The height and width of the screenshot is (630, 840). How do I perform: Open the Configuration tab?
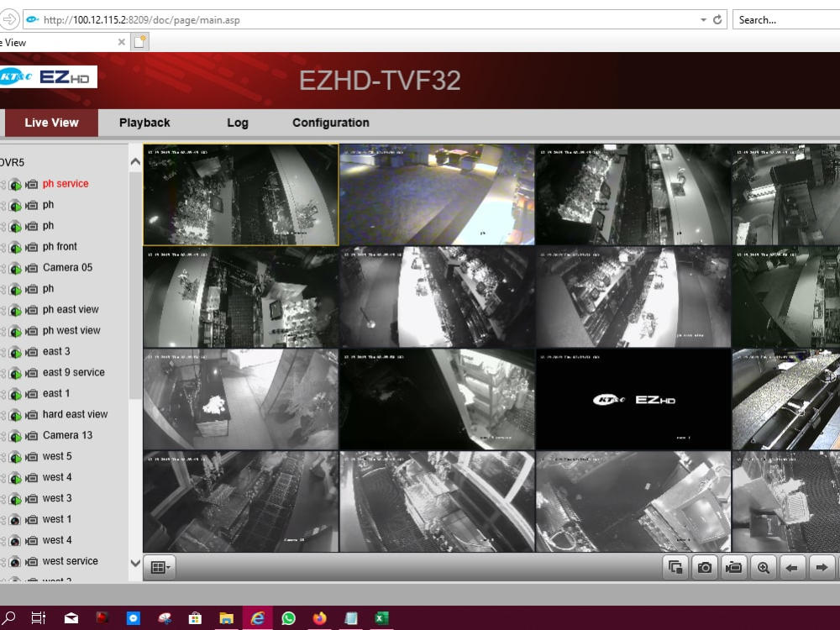click(330, 123)
